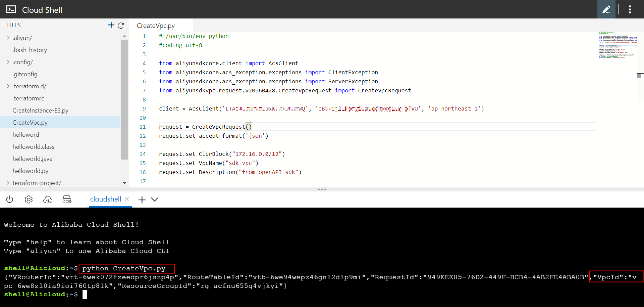644x307 pixels.
Task: Click the power restart icon
Action: (x=9, y=200)
